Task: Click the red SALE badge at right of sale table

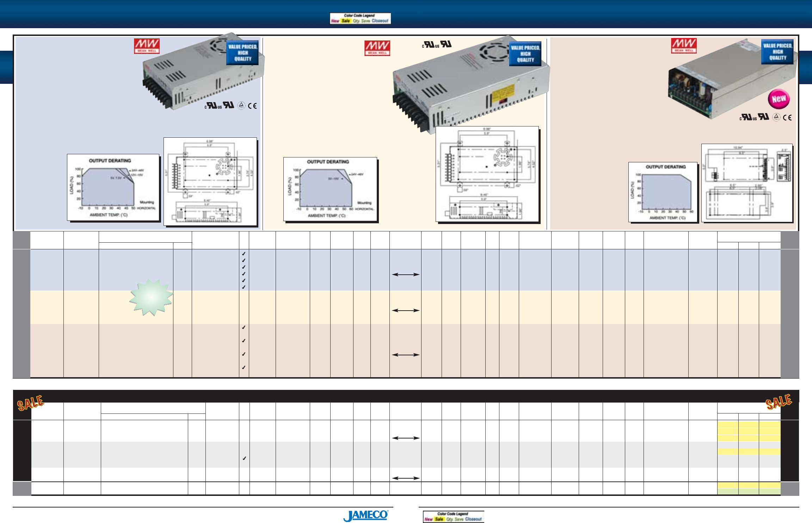Action: 779,402
